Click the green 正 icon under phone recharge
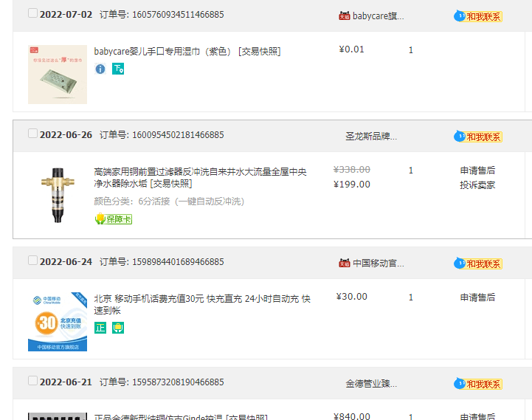 pos(100,328)
